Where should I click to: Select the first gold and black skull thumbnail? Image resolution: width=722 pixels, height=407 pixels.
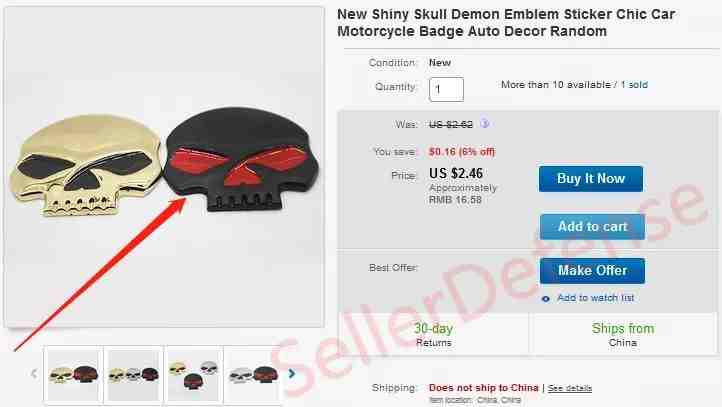(x=74, y=374)
